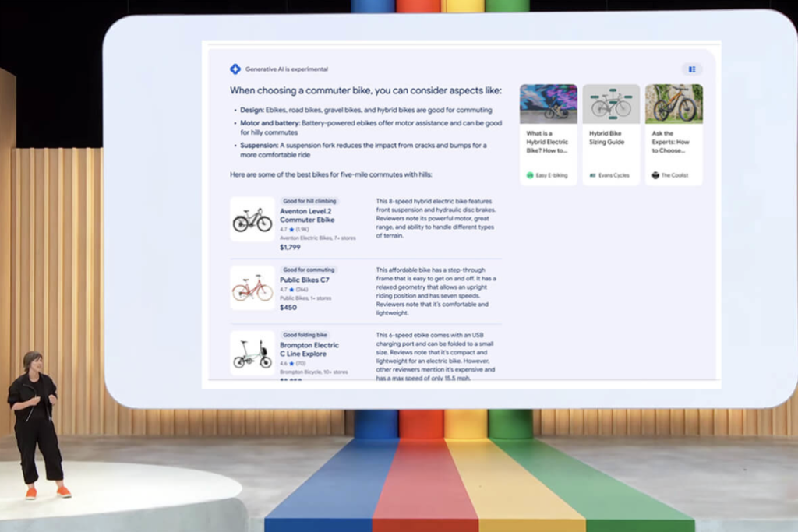Toggle the layout view button at top right
798x532 pixels.
(692, 69)
